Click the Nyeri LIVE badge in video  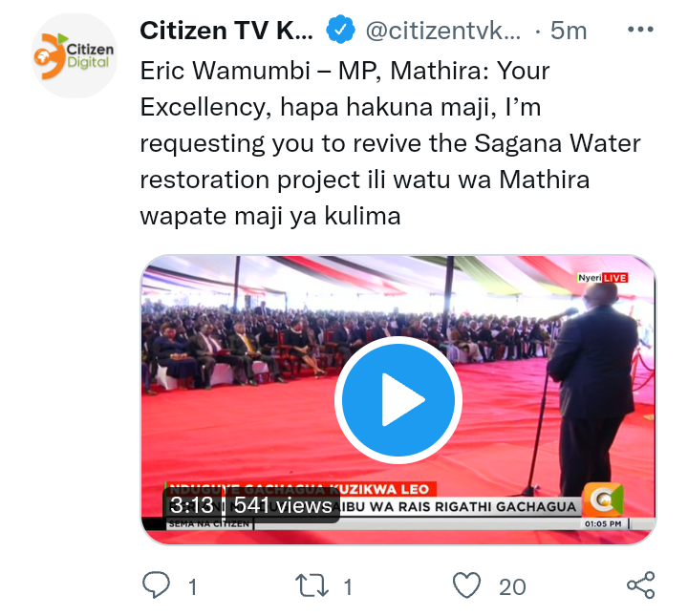(602, 278)
